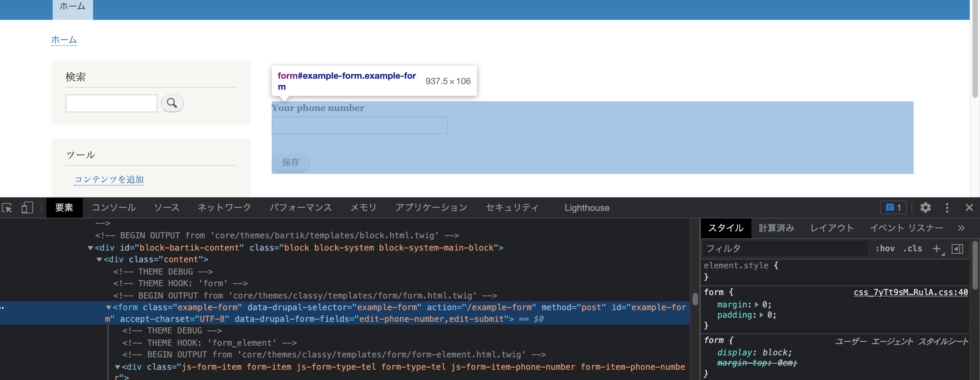The width and height of the screenshot is (980, 380).
Task: Add a new style rule with the plus icon
Action: tap(936, 249)
